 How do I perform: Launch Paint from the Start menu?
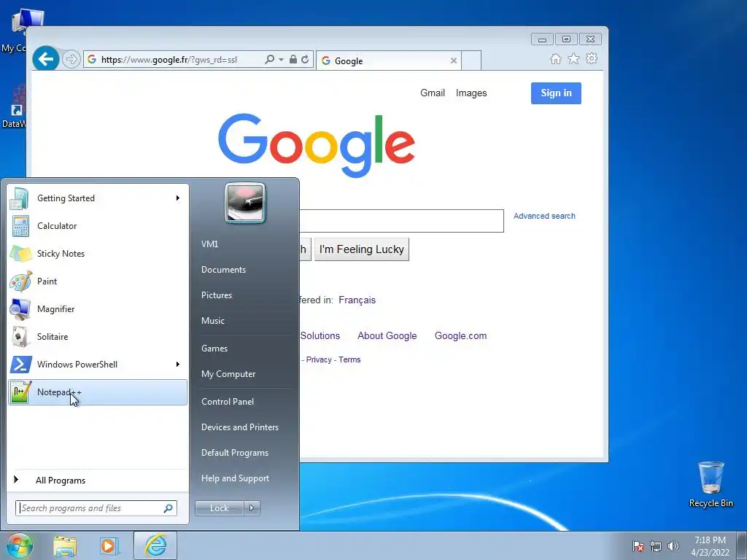[x=98, y=281]
